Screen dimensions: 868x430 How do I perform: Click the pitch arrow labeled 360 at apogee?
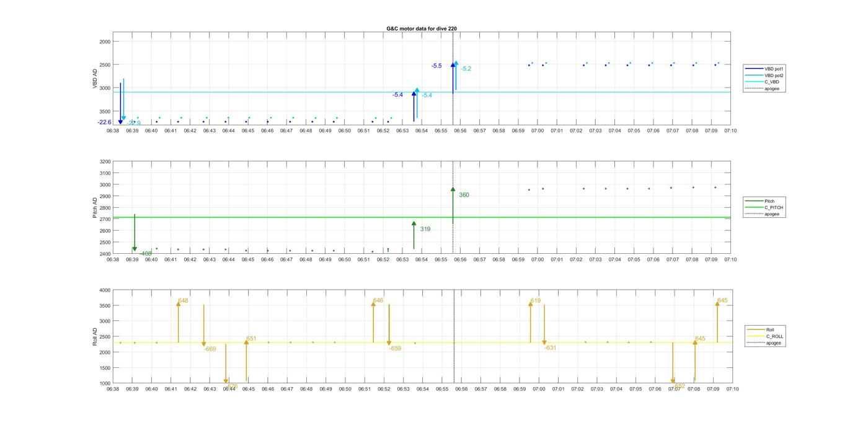click(x=453, y=205)
